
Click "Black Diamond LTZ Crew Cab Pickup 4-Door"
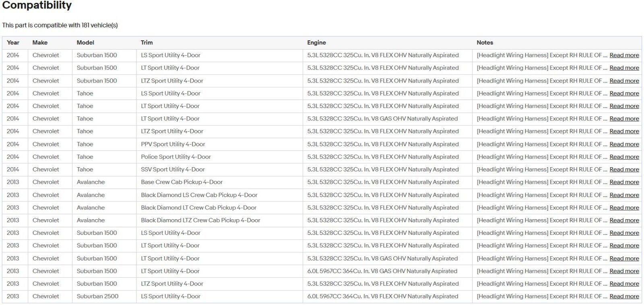[200, 220]
